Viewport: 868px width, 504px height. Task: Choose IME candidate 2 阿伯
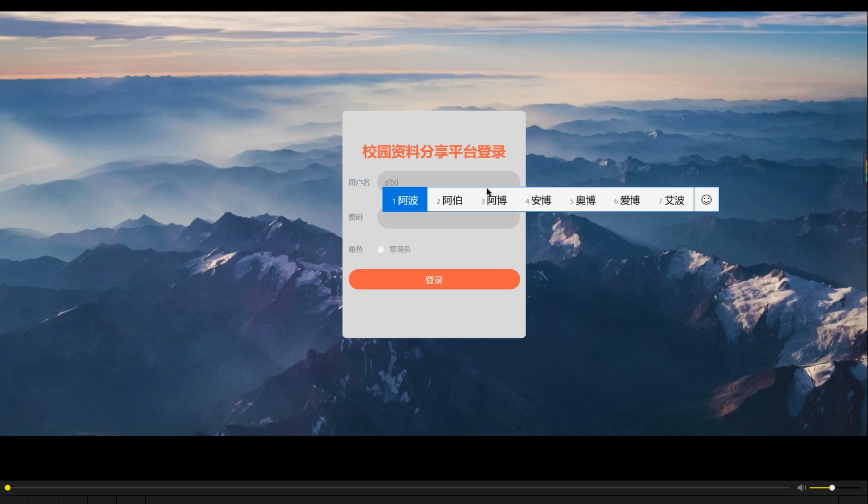point(449,200)
